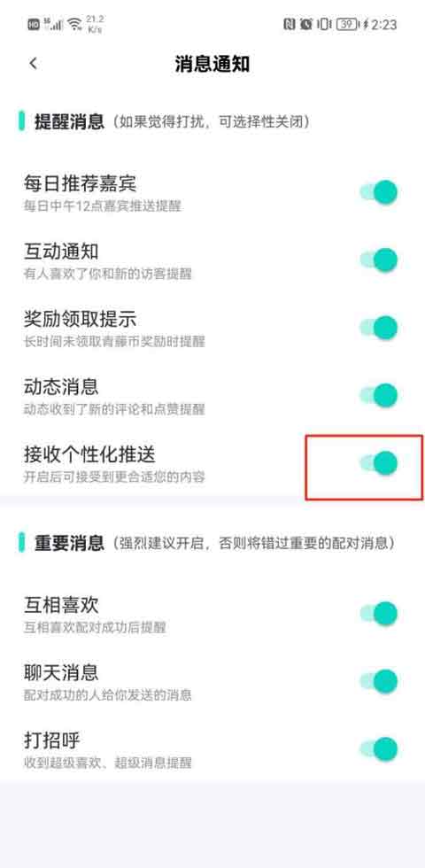This screenshot has height=868, width=425.
Task: Tap the battery indicator icon
Action: [x=346, y=25]
